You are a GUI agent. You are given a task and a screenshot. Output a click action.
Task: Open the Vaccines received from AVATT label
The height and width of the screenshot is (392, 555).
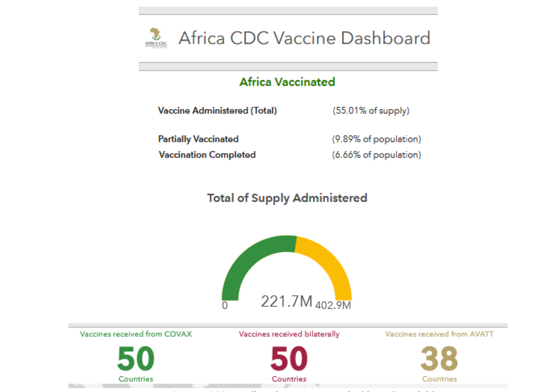click(x=439, y=334)
